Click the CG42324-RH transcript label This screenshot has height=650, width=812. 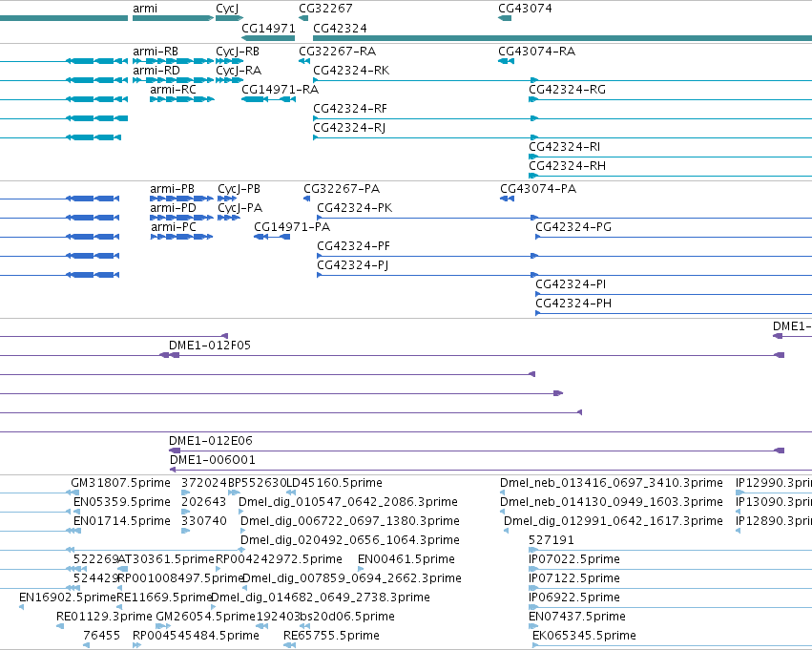pyautogui.click(x=567, y=166)
